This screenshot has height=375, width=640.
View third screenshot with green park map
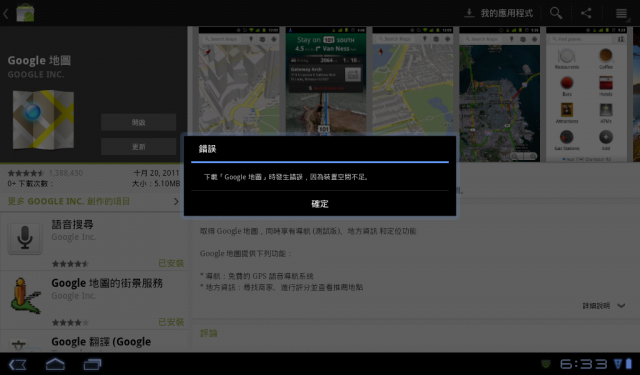coord(412,81)
